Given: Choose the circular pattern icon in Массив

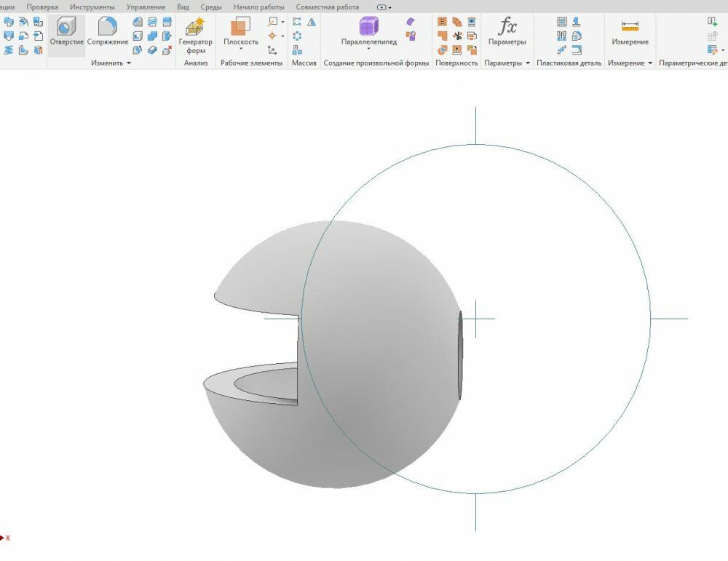Looking at the screenshot, I should tap(297, 36).
